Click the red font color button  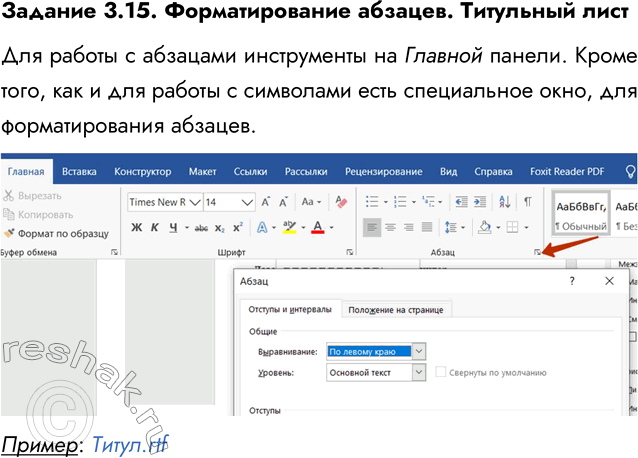[317, 227]
